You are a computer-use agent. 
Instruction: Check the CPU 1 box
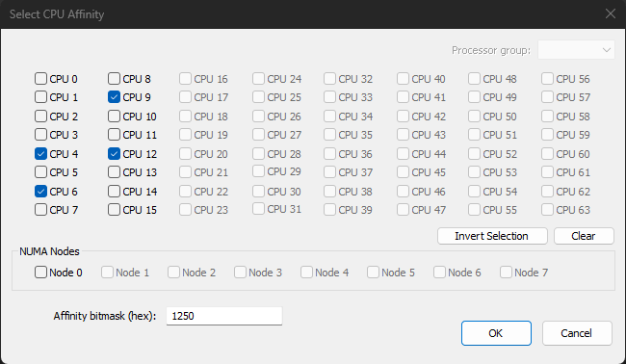[40, 97]
